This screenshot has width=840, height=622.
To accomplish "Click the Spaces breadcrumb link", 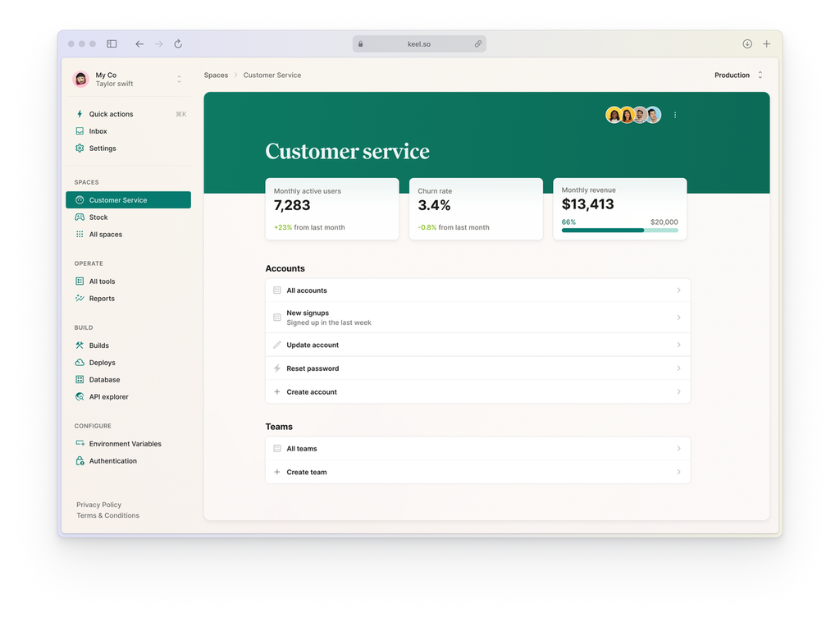I will 216,75.
